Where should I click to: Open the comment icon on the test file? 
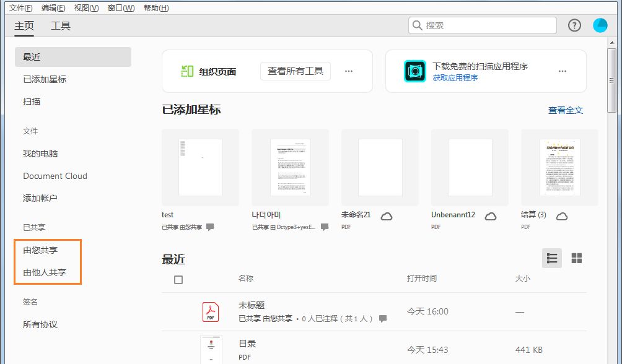pyautogui.click(x=209, y=227)
